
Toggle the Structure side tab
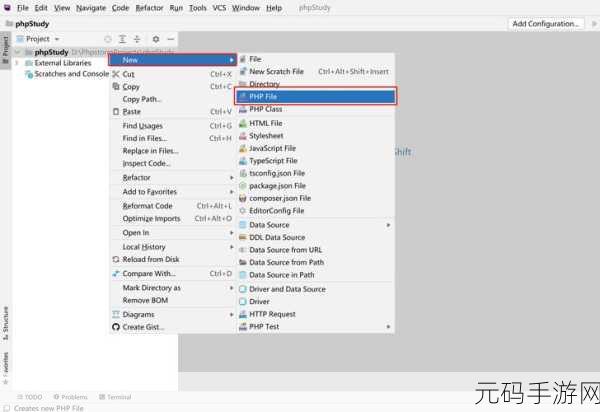(x=5, y=323)
